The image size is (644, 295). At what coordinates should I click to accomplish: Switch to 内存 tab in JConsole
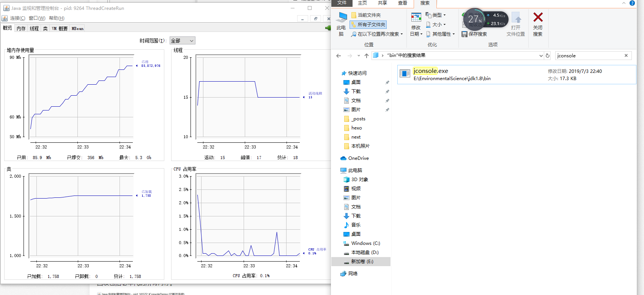(x=21, y=28)
